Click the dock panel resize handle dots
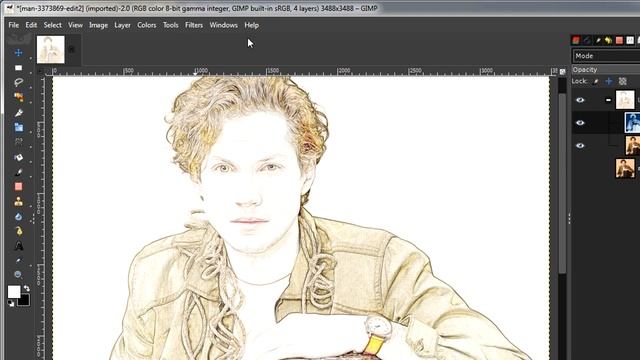Image resolution: width=640 pixels, height=360 pixels. point(569,219)
